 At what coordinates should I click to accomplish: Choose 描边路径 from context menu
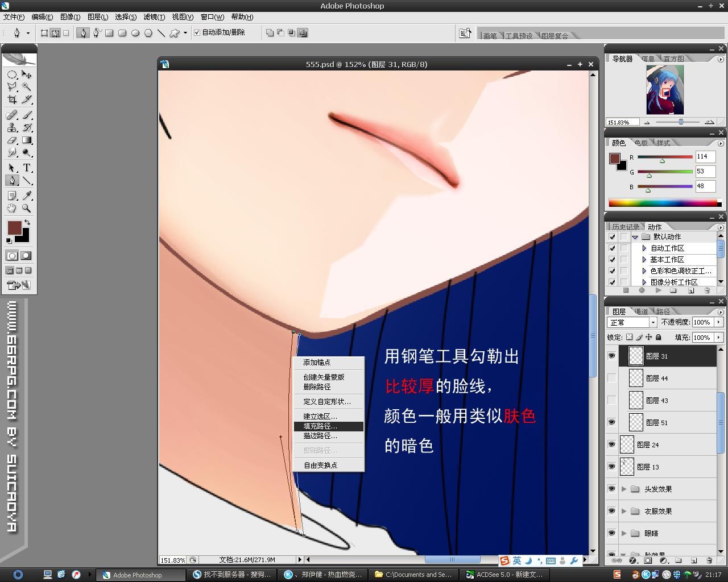point(328,436)
